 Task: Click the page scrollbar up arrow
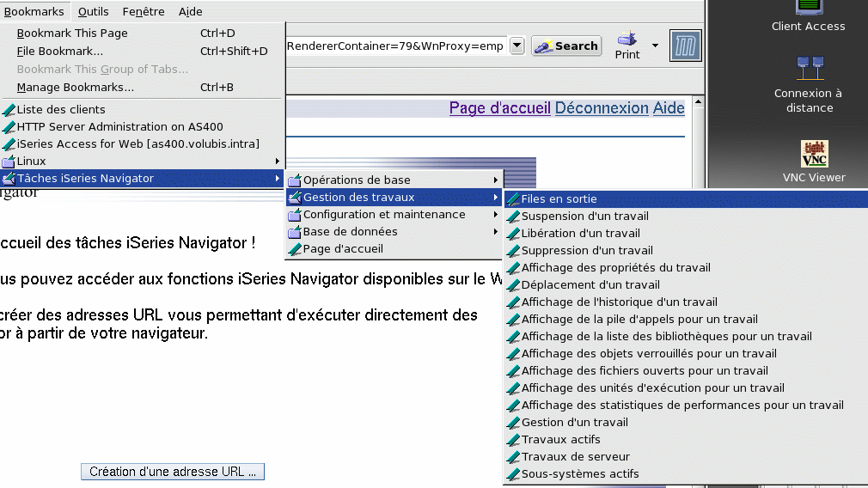coord(698,101)
